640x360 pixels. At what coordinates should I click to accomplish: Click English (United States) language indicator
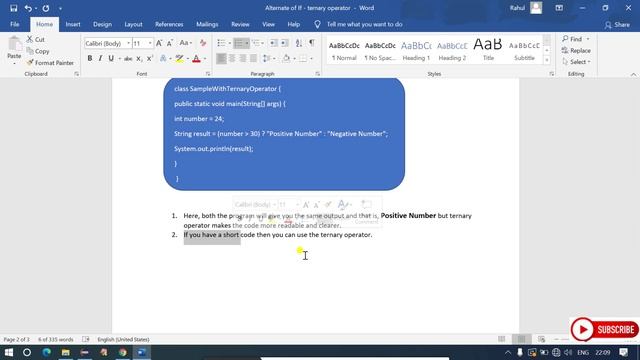(x=123, y=339)
